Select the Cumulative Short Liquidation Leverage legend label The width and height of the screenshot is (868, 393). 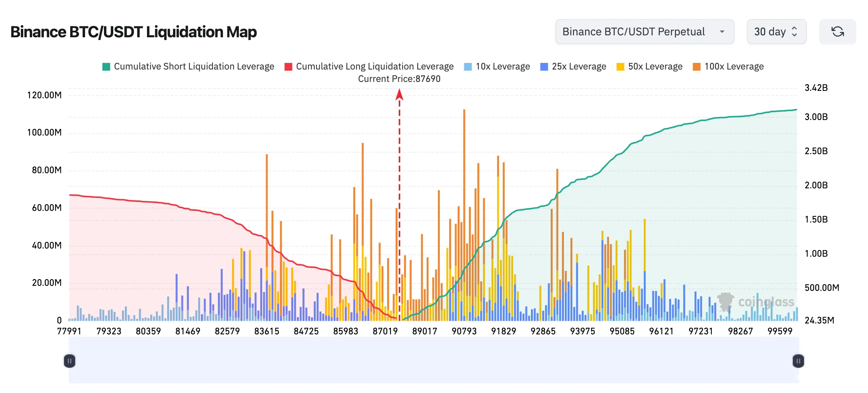tap(194, 66)
